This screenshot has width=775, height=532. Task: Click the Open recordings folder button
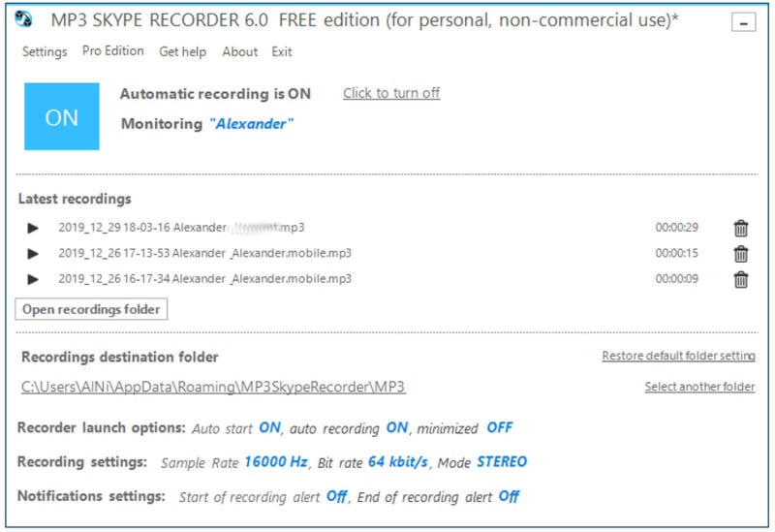[x=92, y=309]
